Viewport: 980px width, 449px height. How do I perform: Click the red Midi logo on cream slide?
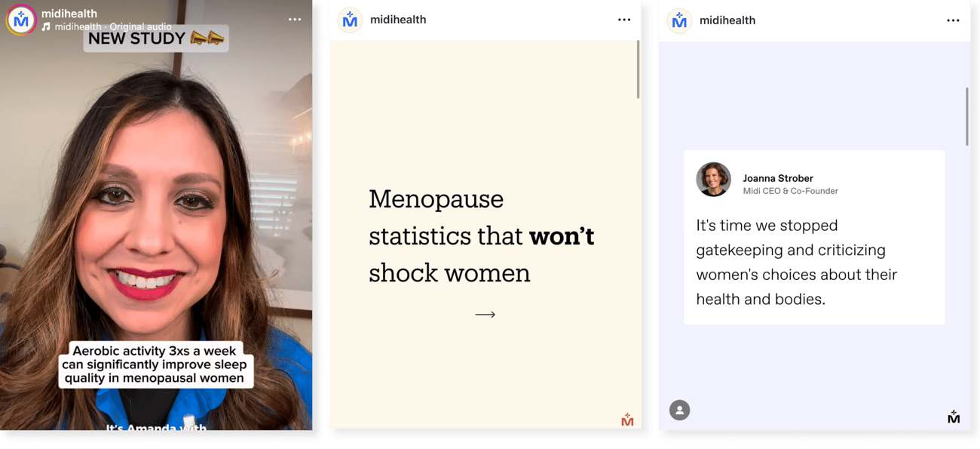pyautogui.click(x=627, y=419)
